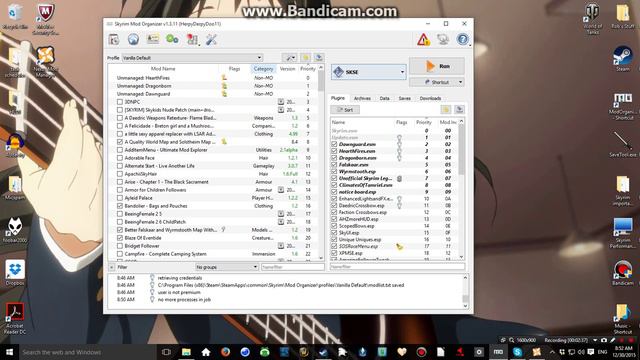Click the Windows Start button
This screenshot has height=360, width=640.
click(x=9, y=352)
